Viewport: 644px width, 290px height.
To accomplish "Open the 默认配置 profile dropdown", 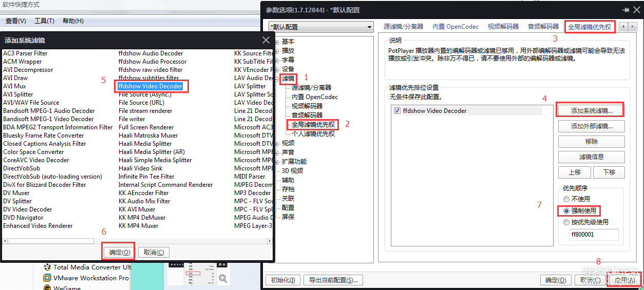I will [x=321, y=27].
